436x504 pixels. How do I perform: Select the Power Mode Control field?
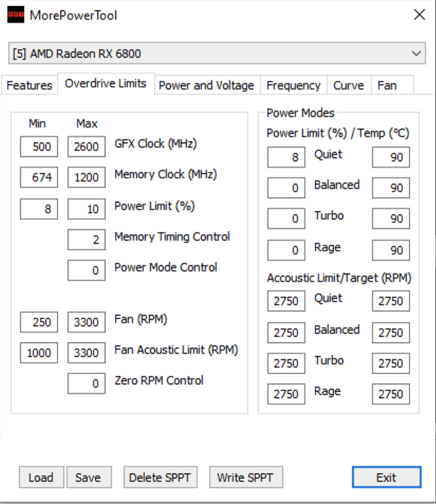pos(86,271)
